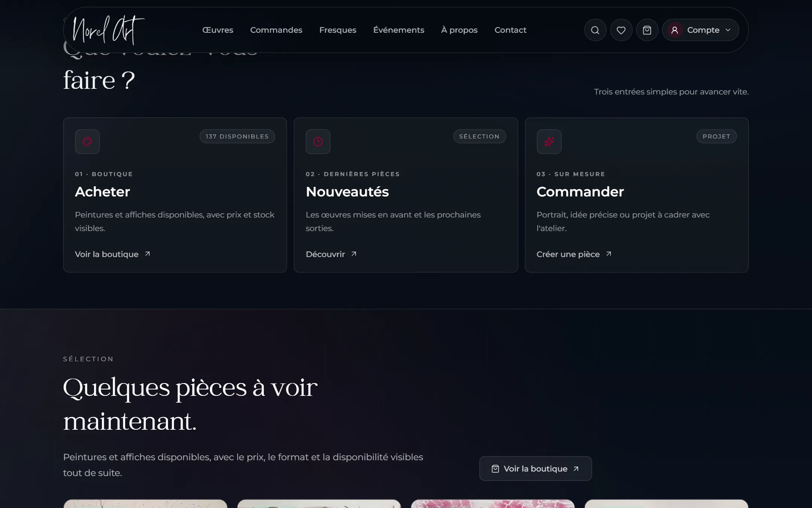This screenshot has width=812, height=508.
Task: Click the sparkles icon in Commander card
Action: click(x=549, y=141)
